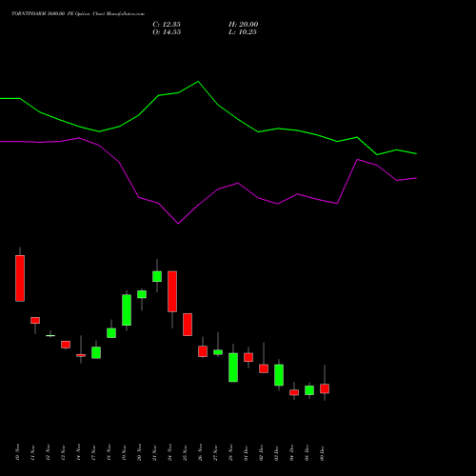
Task: Click the 14 Nov date label
Action: (78, 452)
